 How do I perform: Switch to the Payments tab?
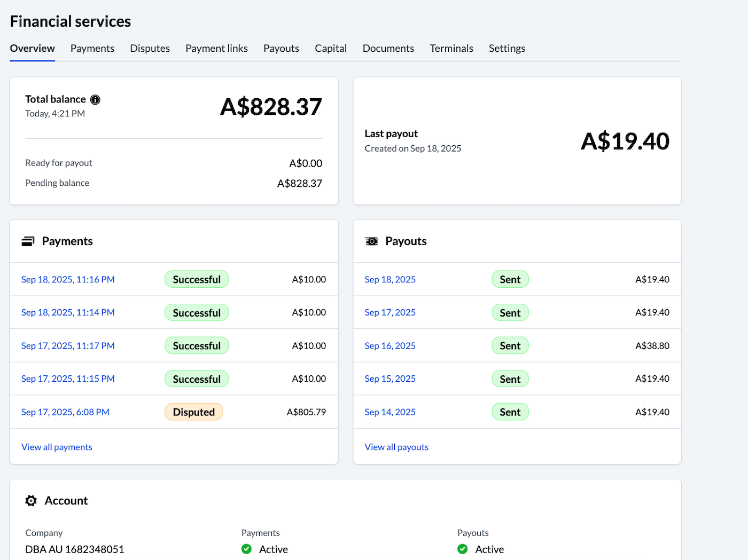(x=92, y=48)
